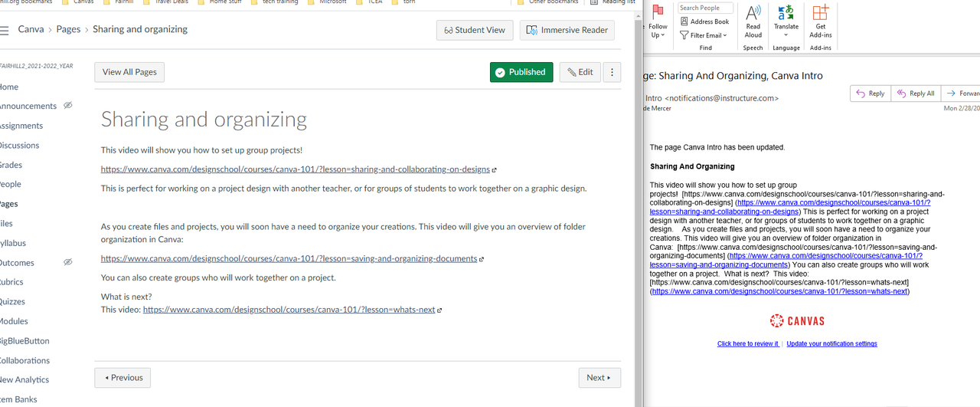Viewport: 980px width, 407px height.
Task: Click the Canva breadcrumb link
Action: pos(31,30)
